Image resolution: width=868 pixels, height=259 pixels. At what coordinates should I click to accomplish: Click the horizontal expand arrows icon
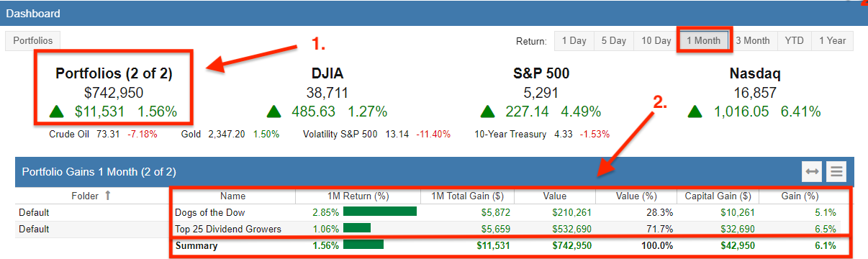(813, 171)
